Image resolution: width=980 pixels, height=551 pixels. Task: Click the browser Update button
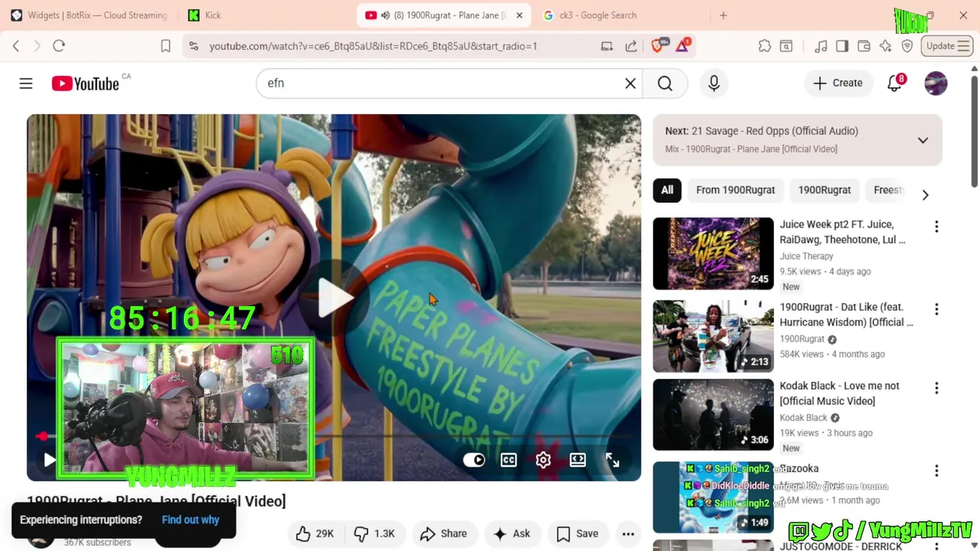click(947, 46)
